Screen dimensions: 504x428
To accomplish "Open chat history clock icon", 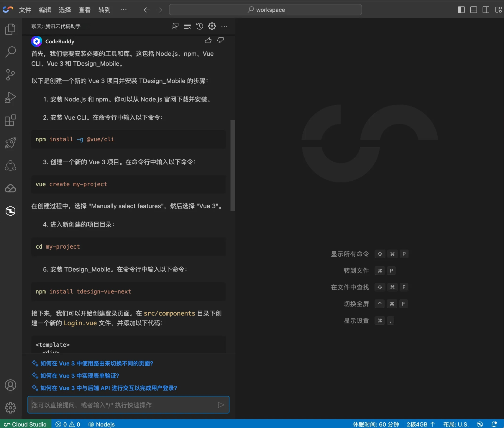I will click(x=200, y=26).
